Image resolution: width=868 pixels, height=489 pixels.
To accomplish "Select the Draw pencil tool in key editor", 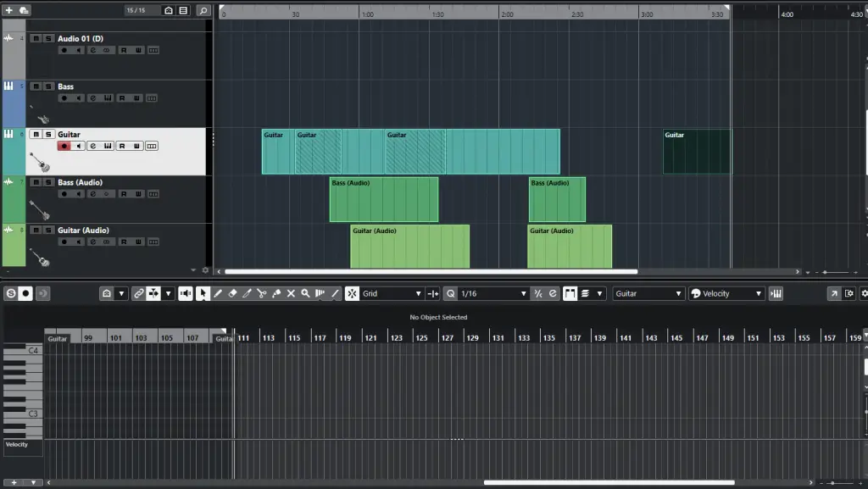I will tap(218, 293).
